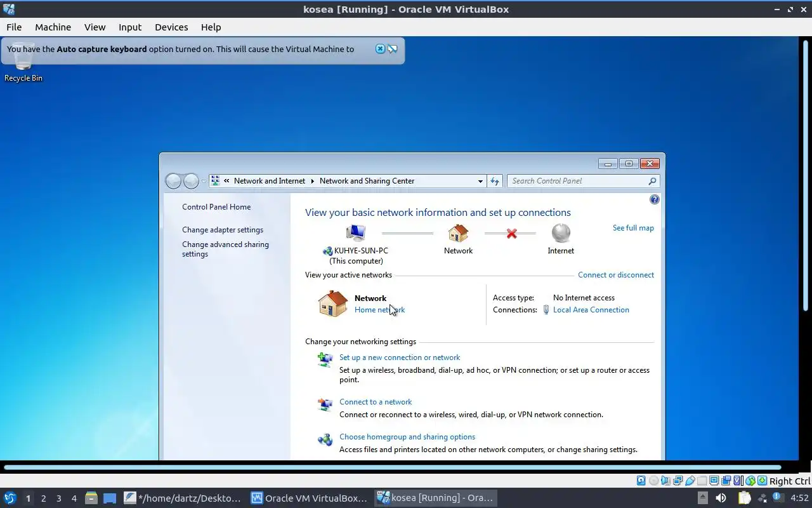Focus the Search Control Panel field

[x=577, y=181]
